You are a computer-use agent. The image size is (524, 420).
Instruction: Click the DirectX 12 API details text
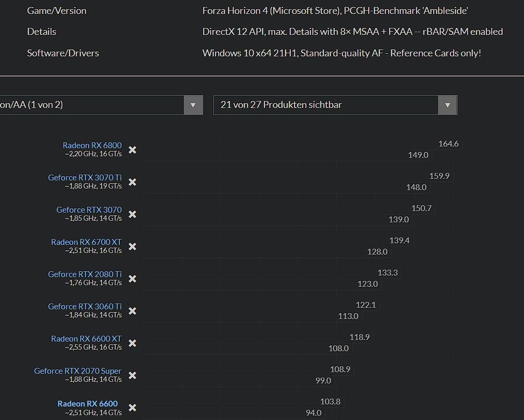click(353, 32)
